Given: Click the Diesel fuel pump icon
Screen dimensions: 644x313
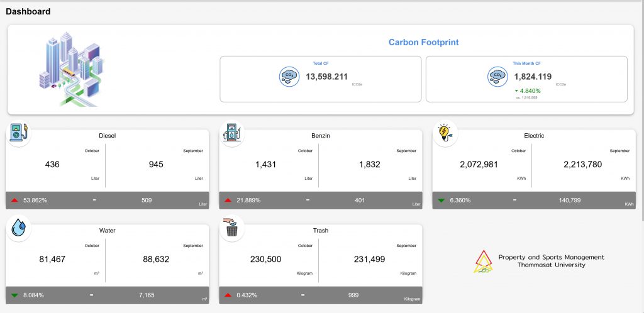Looking at the screenshot, I should click(18, 134).
